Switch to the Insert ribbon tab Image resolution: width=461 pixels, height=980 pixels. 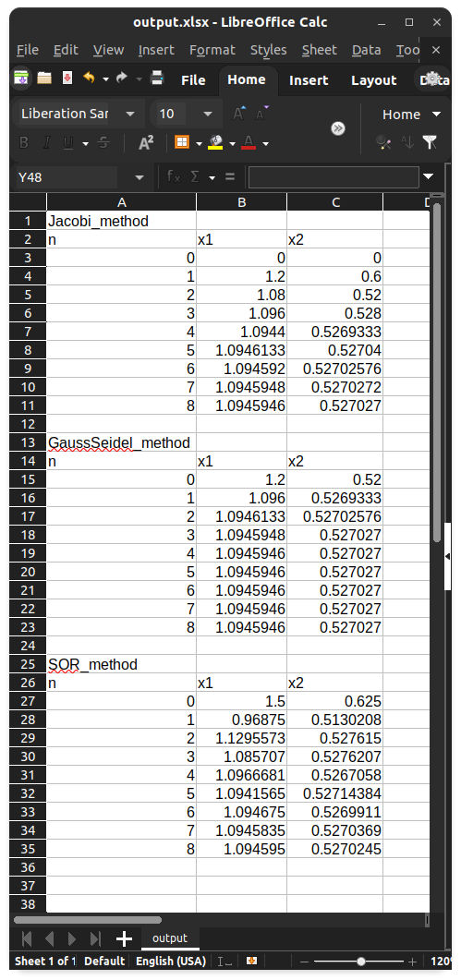pyautogui.click(x=309, y=80)
